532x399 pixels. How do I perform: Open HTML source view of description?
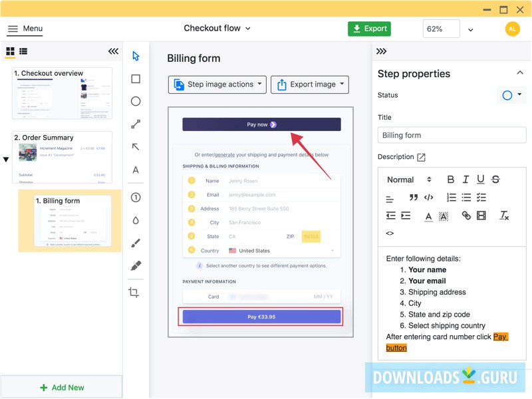coord(390,233)
